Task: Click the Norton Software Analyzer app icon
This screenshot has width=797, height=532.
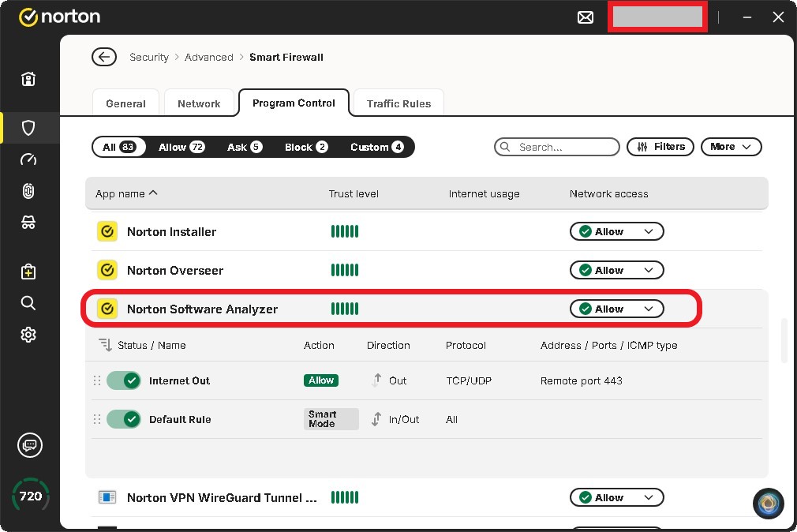Action: coord(107,309)
